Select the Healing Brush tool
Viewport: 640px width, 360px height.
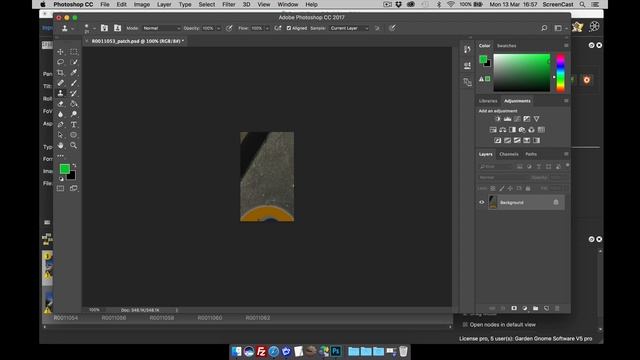point(60,83)
